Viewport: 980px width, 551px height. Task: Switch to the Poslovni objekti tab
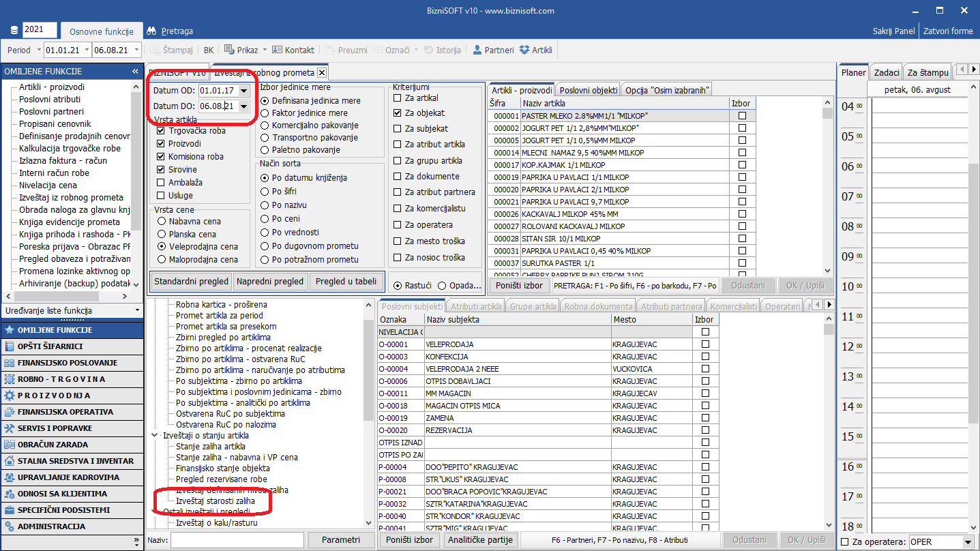tap(589, 90)
